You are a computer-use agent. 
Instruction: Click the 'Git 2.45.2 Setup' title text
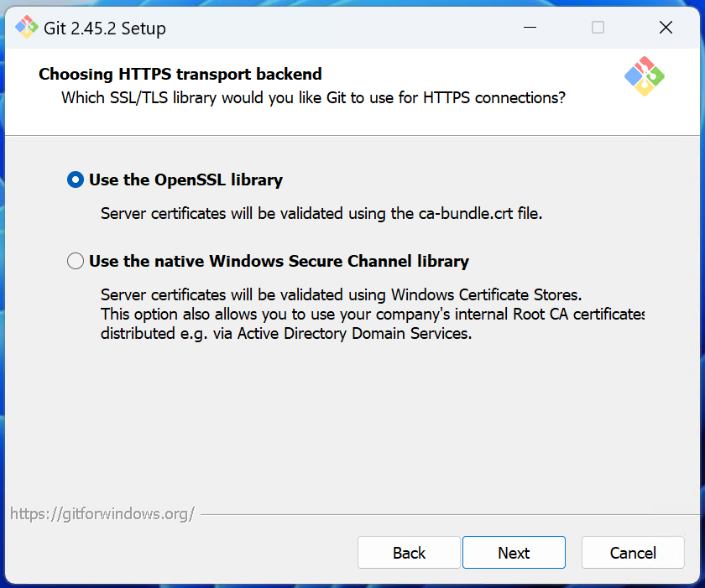pyautogui.click(x=105, y=29)
